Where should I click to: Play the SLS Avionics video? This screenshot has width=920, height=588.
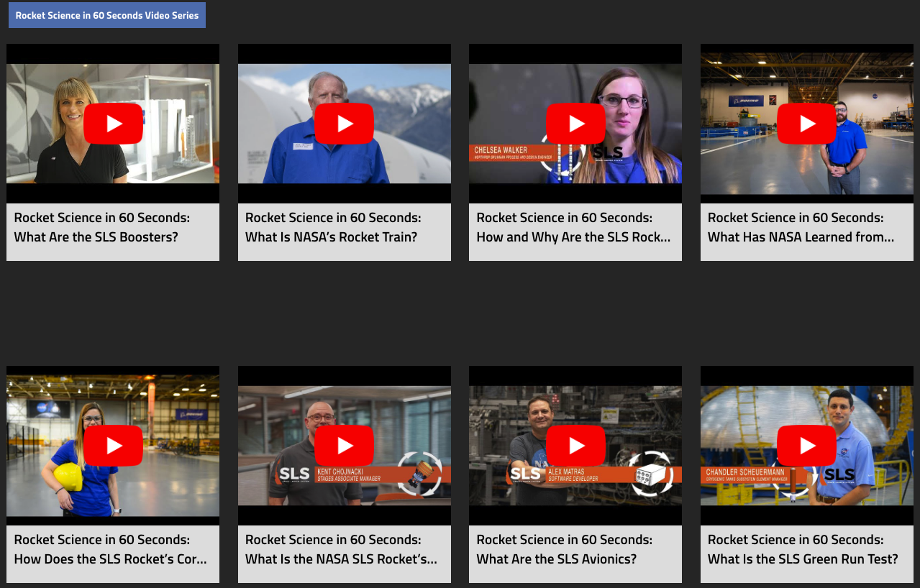575,446
